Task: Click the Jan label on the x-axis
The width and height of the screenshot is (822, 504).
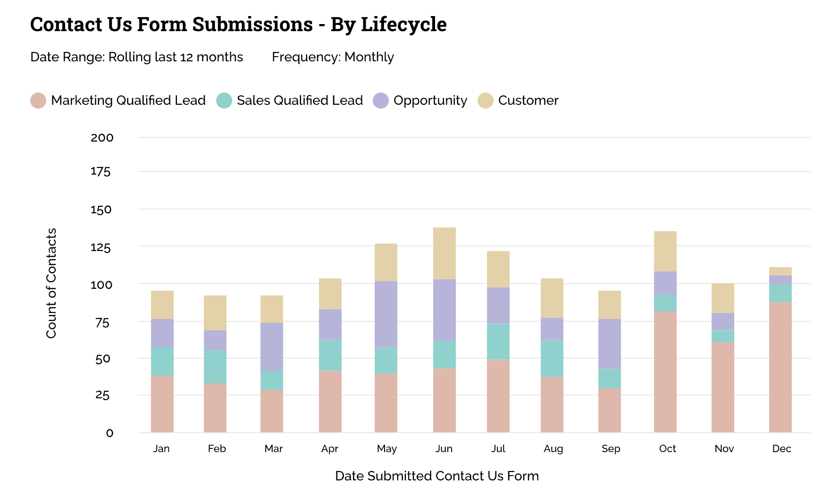Action: coord(161,449)
